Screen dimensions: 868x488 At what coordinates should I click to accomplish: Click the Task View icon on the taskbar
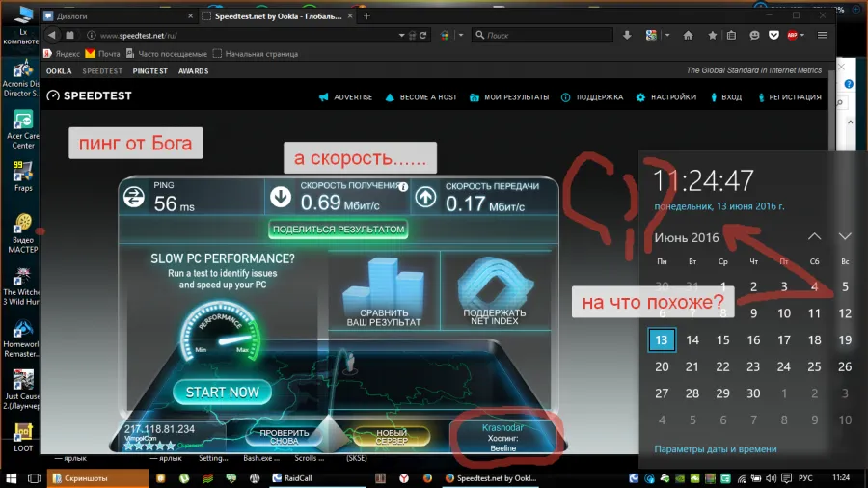tap(34, 478)
